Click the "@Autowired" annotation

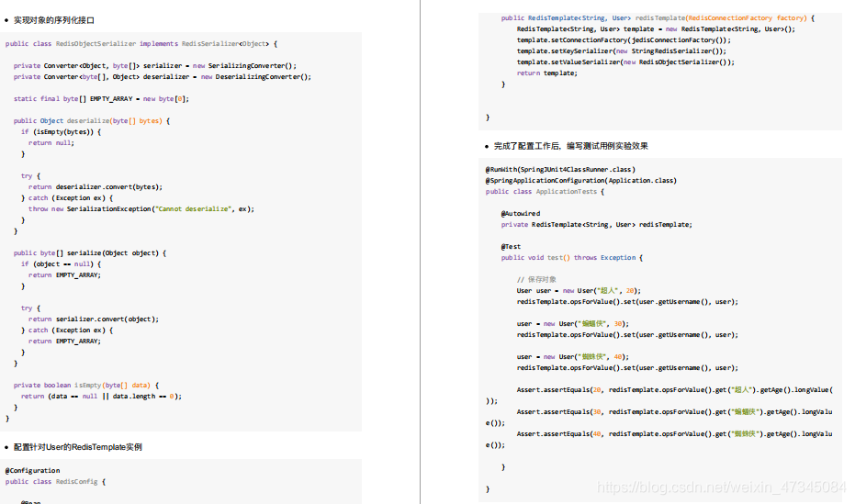pyautogui.click(x=521, y=214)
